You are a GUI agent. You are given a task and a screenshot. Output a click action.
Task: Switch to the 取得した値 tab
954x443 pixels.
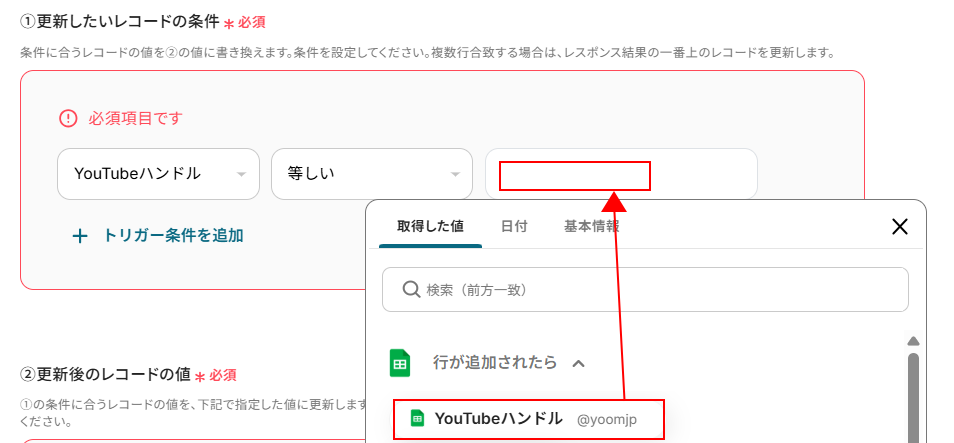coord(430,227)
